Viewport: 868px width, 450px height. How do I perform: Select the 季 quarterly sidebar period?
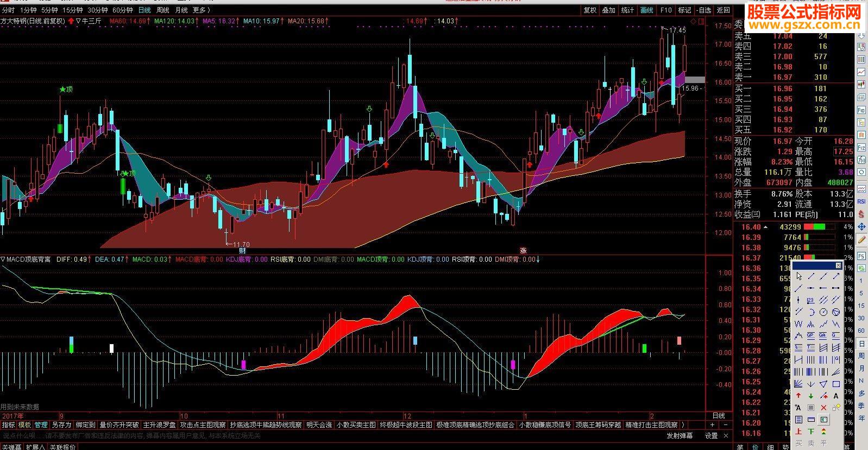click(861, 405)
